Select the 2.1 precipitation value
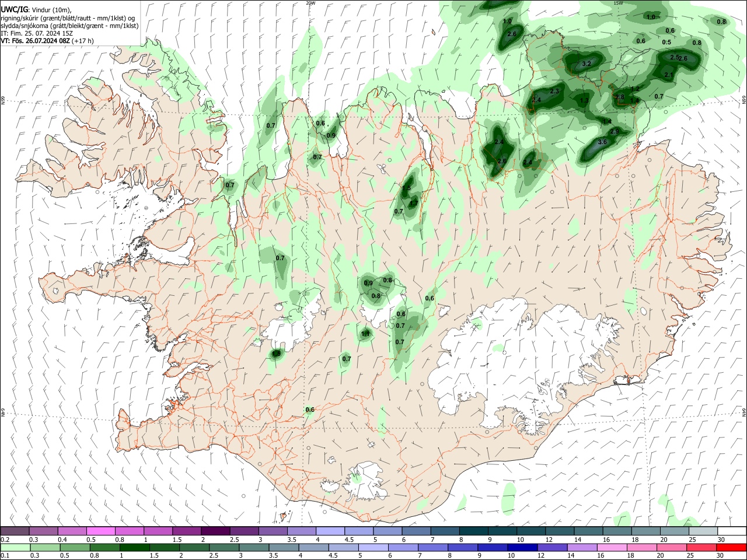The width and height of the screenshot is (747, 560). 669,75
